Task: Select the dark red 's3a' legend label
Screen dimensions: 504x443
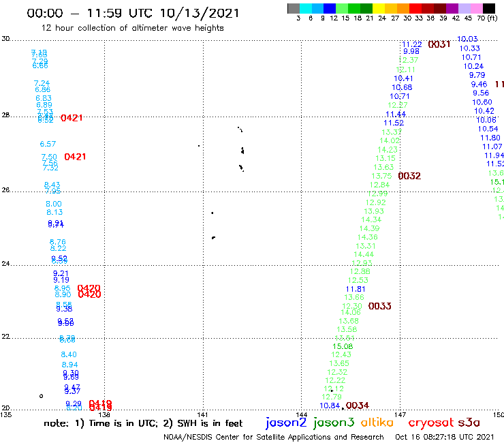Action: coord(469,423)
